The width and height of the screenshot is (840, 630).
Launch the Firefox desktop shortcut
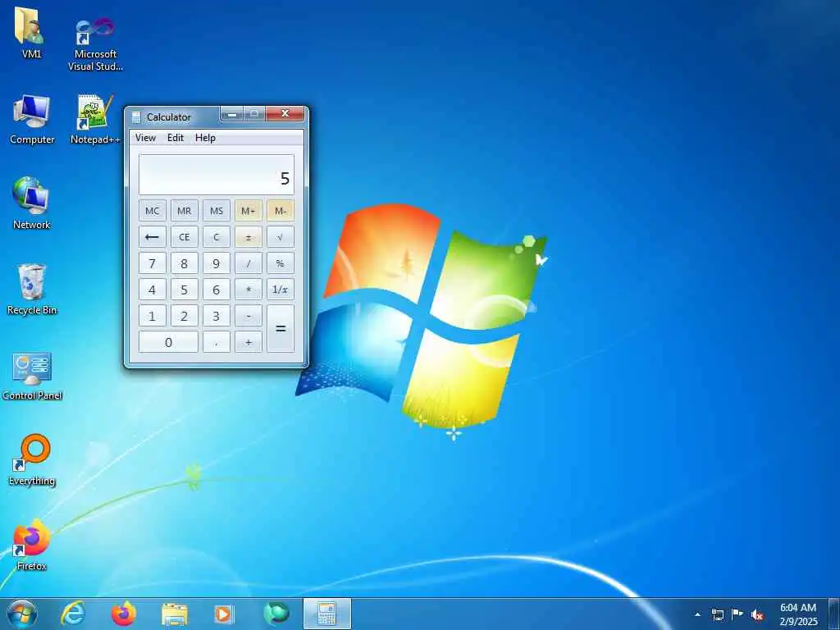31,544
